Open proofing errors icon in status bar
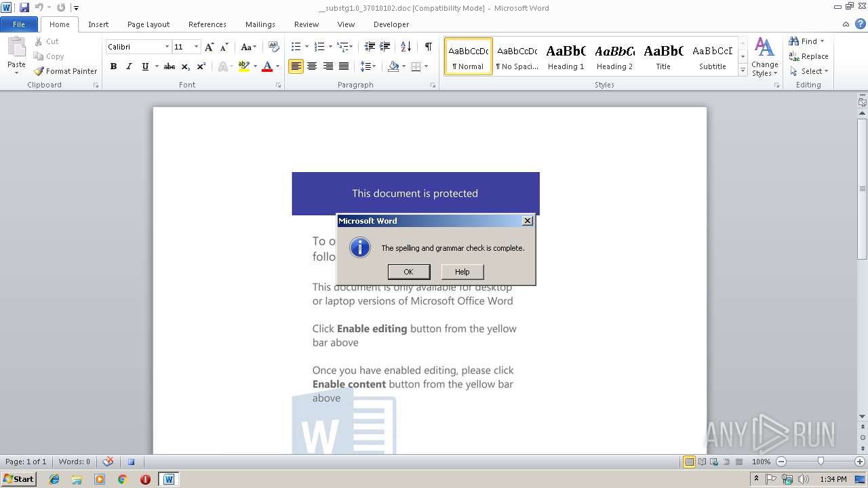Screen dimensions: 868x488 pos(108,462)
